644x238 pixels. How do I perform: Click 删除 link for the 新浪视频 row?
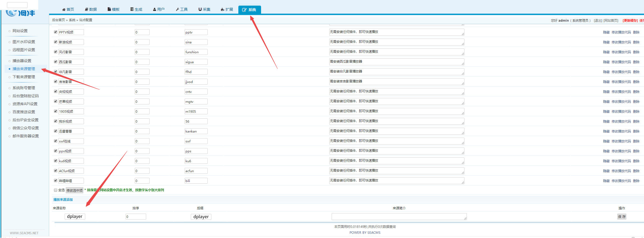click(x=636, y=42)
